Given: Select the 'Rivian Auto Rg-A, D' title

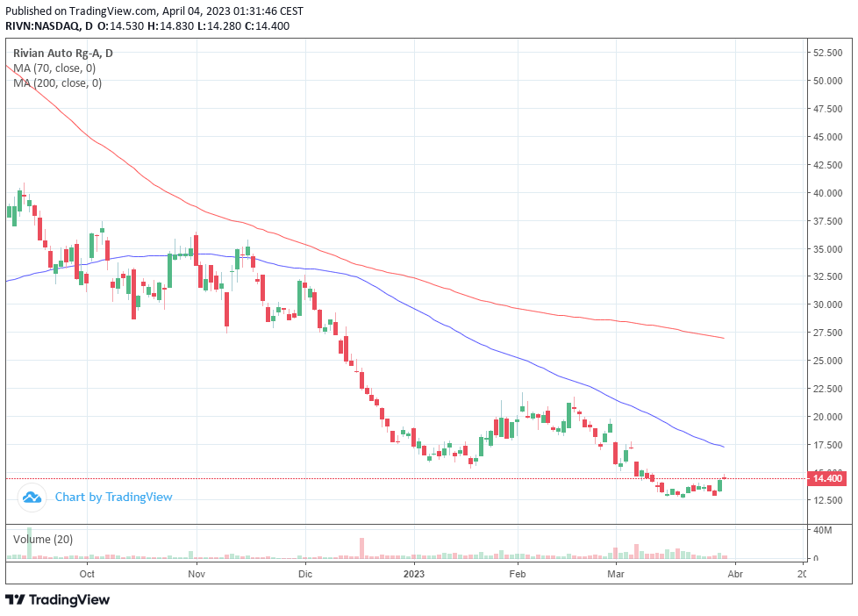Looking at the screenshot, I should (x=63, y=54).
